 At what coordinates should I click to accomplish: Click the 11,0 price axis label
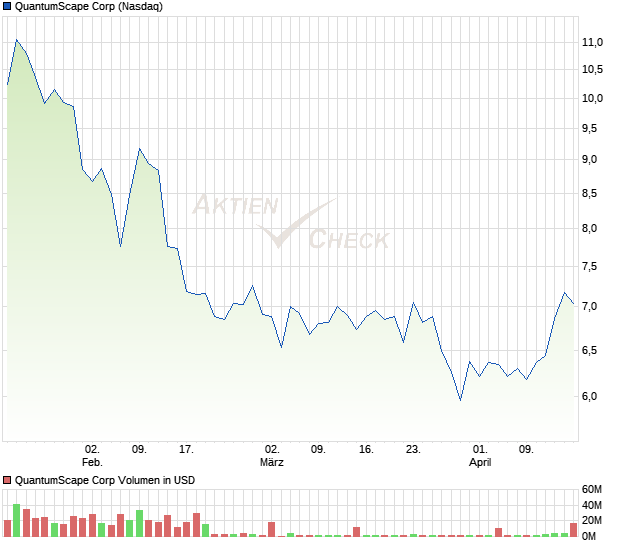pyautogui.click(x=592, y=42)
